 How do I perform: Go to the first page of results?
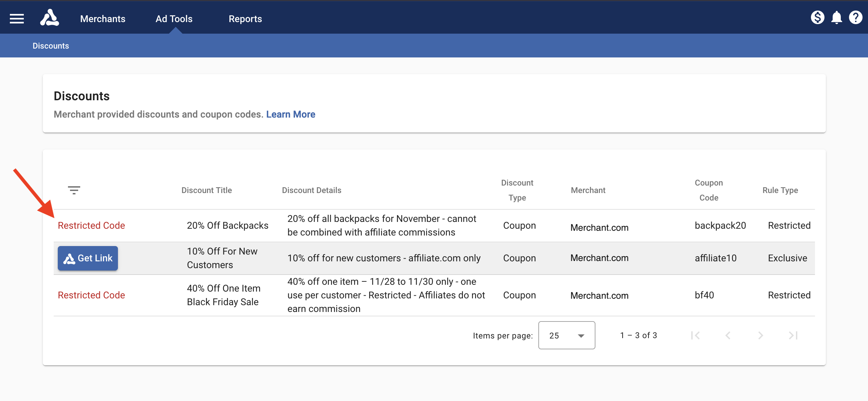(x=695, y=335)
